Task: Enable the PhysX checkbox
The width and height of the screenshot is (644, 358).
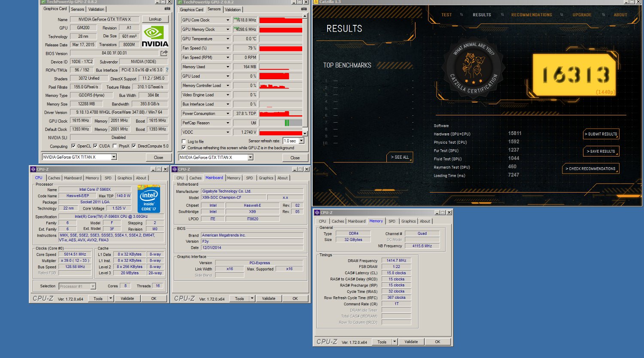Action: pos(115,146)
